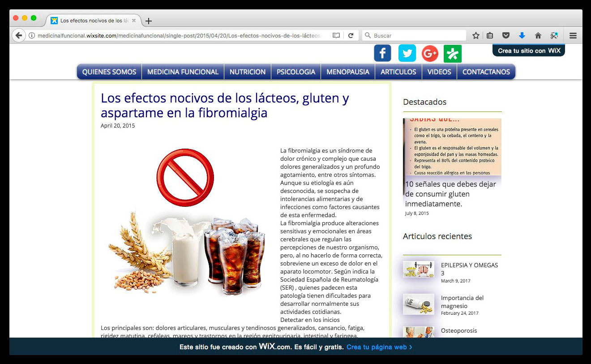The height and width of the screenshot is (364, 591).
Task: Click the 'Crea tu sitio con WiX' button
Action: [x=529, y=51]
